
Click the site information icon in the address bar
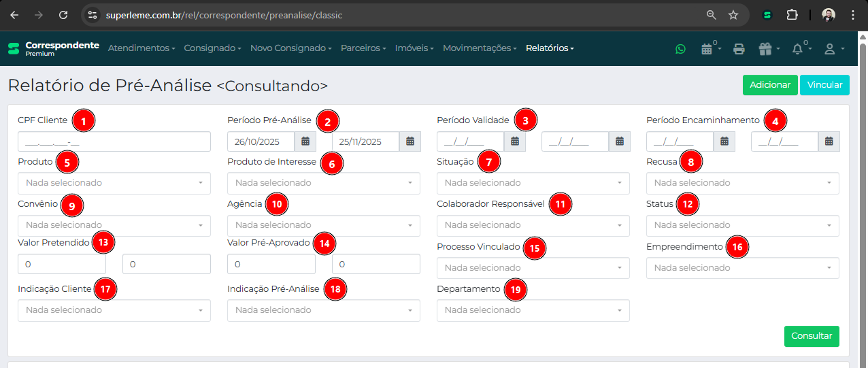pos(93,14)
